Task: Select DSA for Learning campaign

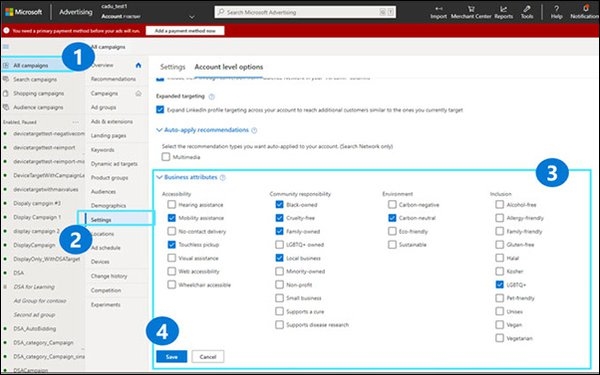Action: point(34,287)
